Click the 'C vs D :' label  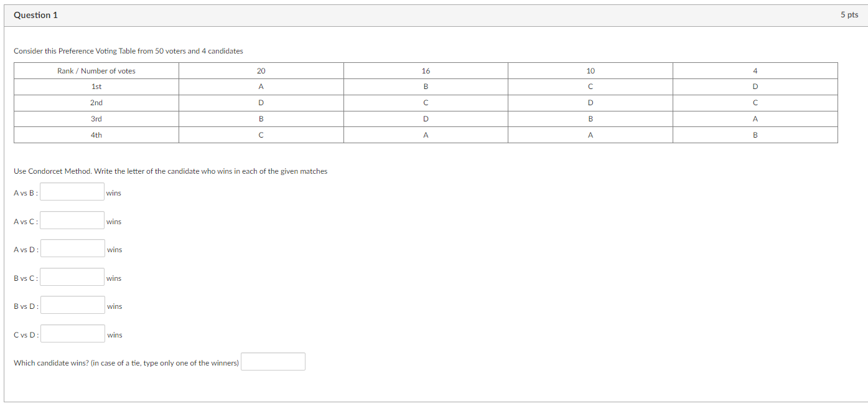(26, 335)
